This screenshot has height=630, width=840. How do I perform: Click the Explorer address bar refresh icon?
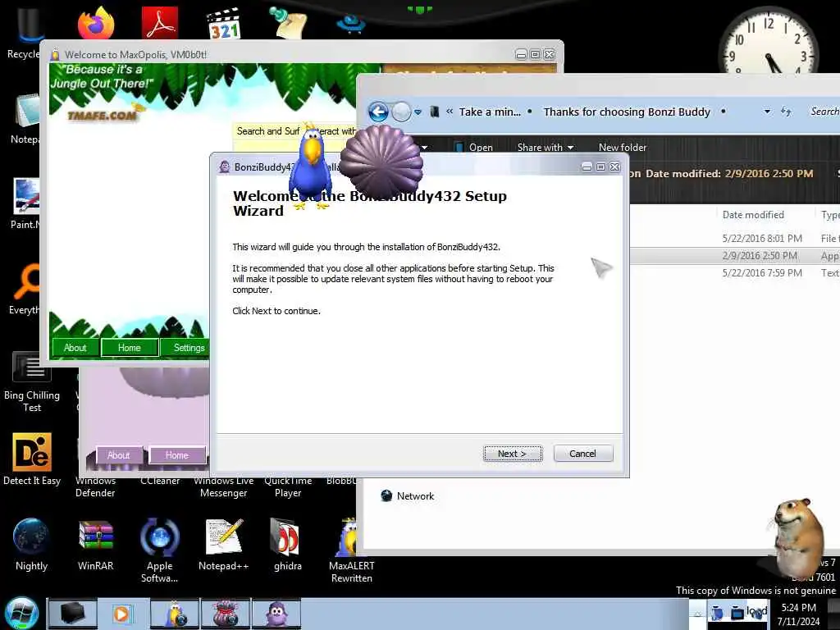[x=786, y=112]
